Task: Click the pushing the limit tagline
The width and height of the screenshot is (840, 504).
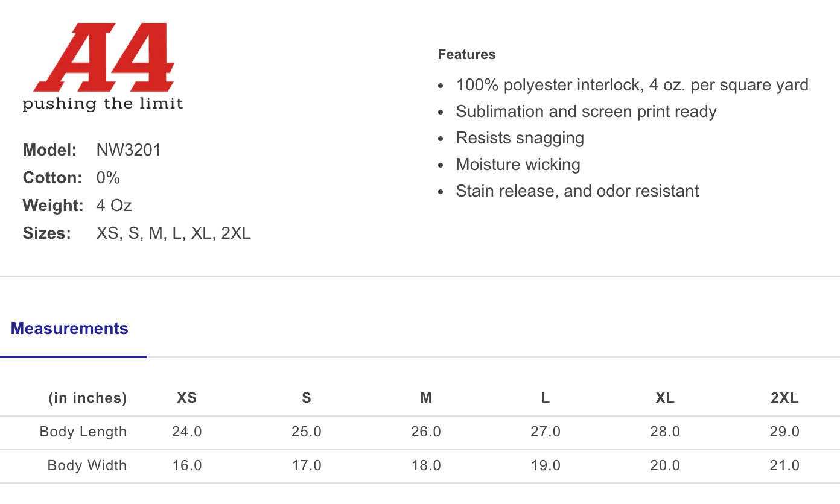Action: pos(103,104)
